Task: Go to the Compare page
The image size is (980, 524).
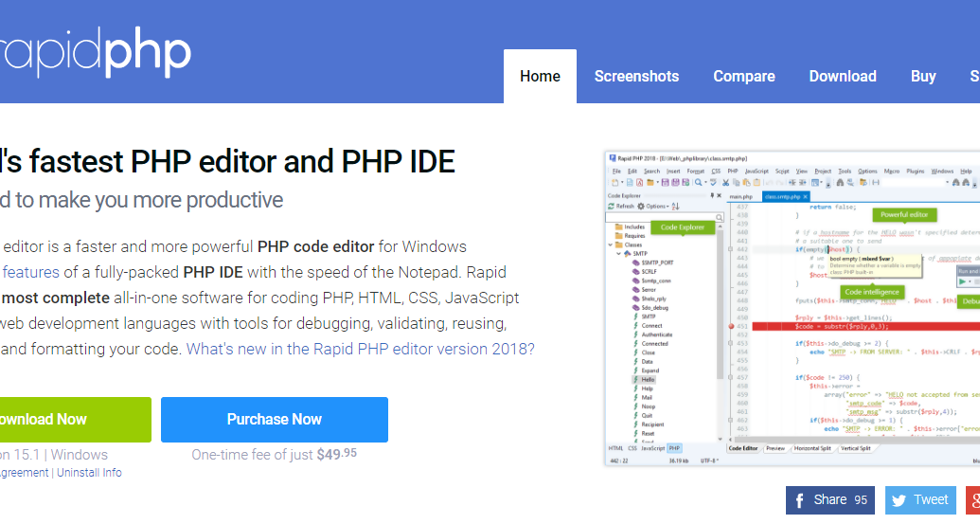Action: click(x=743, y=77)
